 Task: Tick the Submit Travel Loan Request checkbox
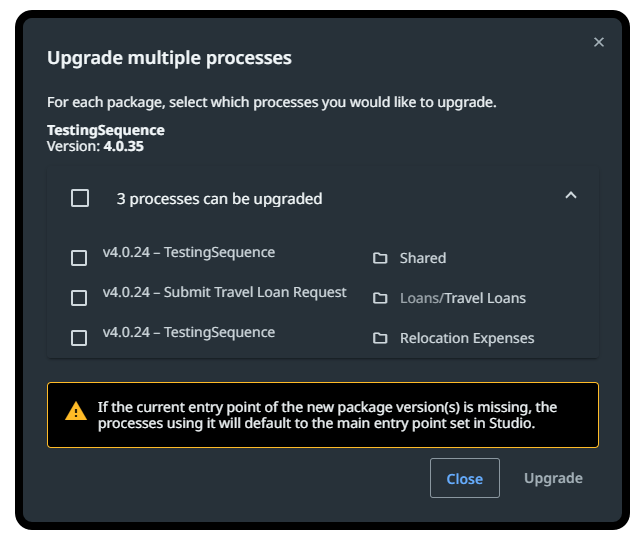pos(79,298)
